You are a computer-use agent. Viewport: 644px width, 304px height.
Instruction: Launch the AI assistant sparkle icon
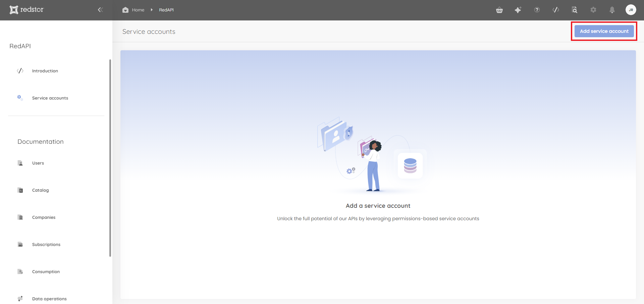[x=518, y=10]
